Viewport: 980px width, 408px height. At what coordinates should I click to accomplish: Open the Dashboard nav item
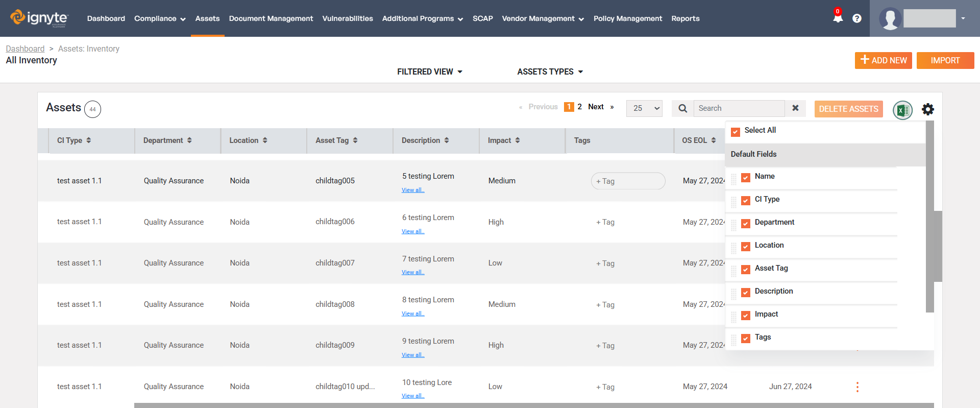pyautogui.click(x=106, y=18)
